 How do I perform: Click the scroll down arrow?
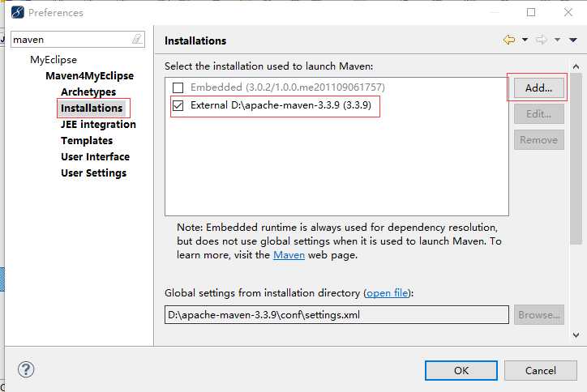pyautogui.click(x=576, y=335)
